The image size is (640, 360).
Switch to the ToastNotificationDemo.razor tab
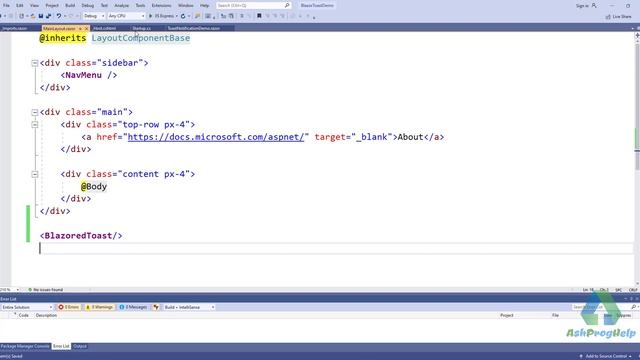(194, 28)
